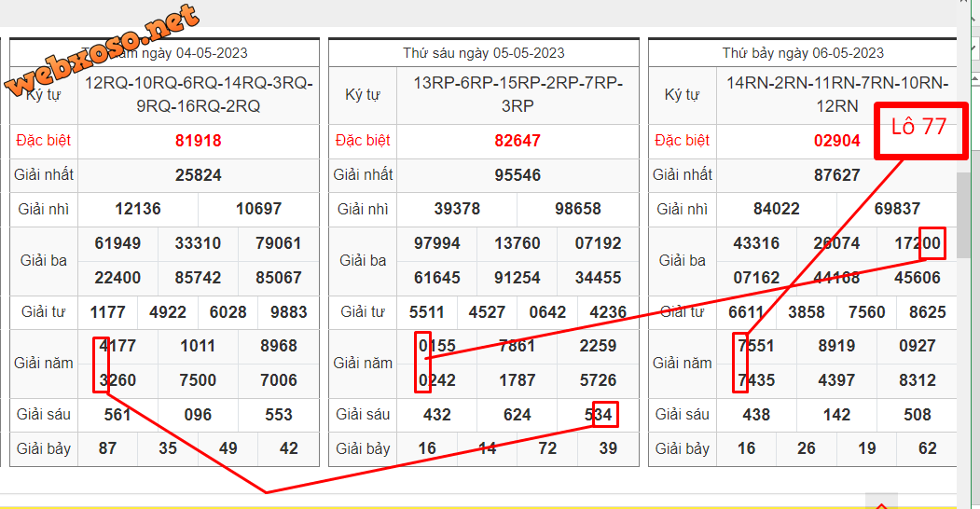980x509 pixels.
Task: Click the Ký tự code starting 12RQ-10RQ
Action: click(x=198, y=94)
